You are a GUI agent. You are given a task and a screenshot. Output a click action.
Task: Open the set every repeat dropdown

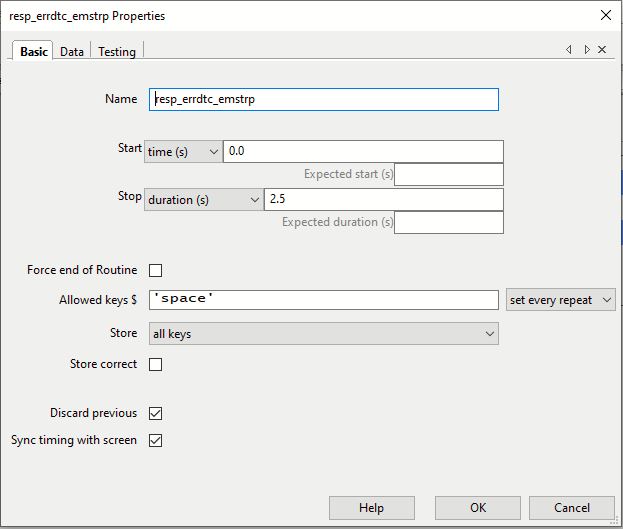(561, 300)
